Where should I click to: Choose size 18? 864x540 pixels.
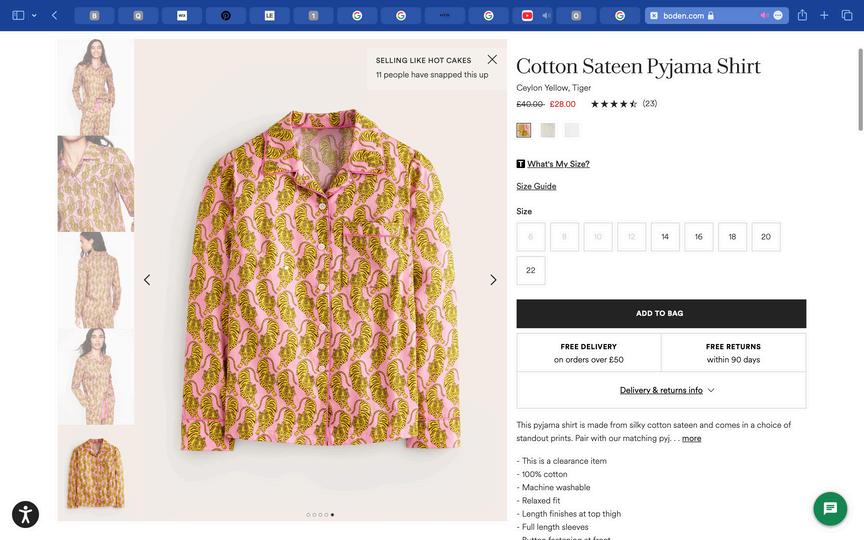point(732,237)
